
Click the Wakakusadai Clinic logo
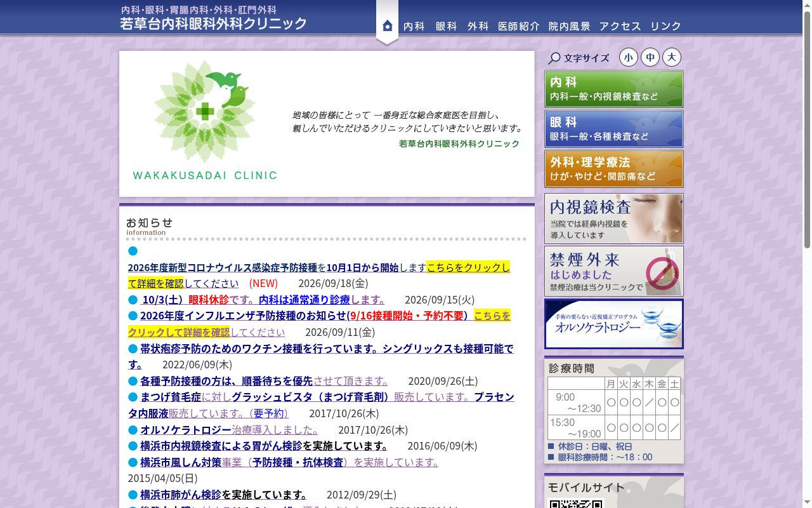(x=205, y=121)
